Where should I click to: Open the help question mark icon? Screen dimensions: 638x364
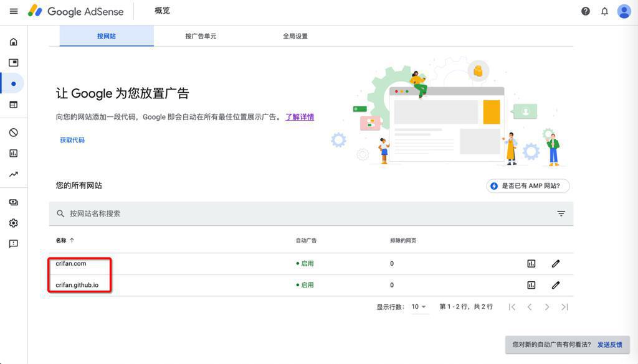click(586, 11)
